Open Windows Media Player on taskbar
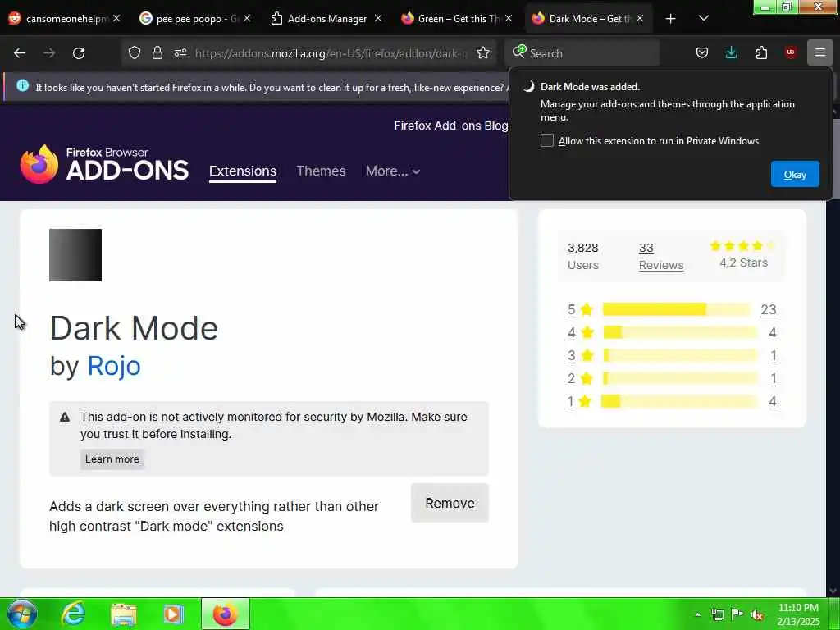Screen dimensions: 840x630 (x=174, y=614)
